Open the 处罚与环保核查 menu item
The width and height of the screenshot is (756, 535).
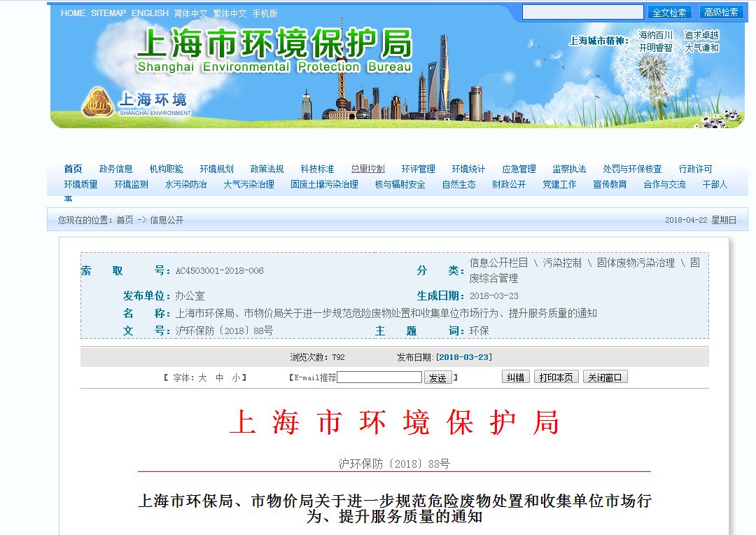(632, 169)
